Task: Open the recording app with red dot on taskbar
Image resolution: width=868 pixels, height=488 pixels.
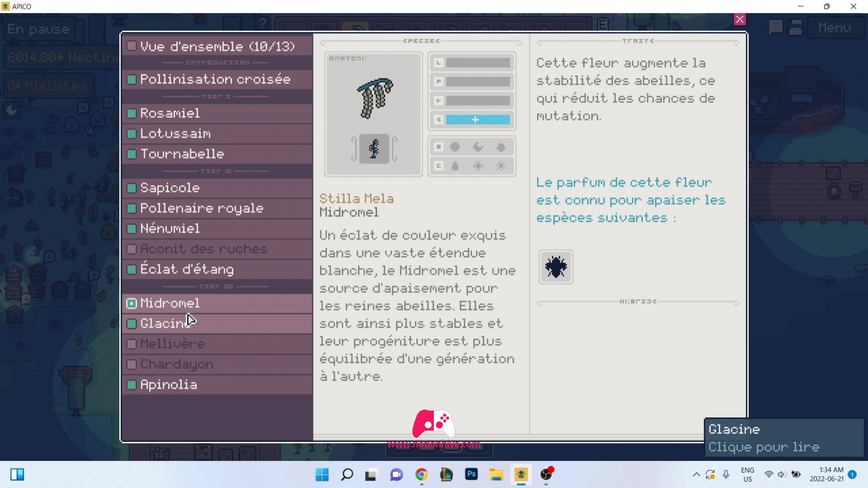Action: tap(546, 474)
